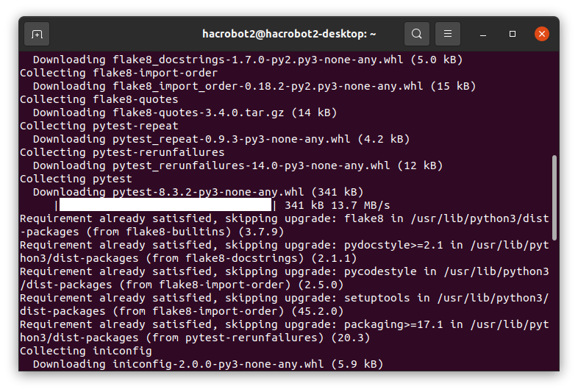Click the text 'pydocstyle>=2.1'

coord(393,245)
